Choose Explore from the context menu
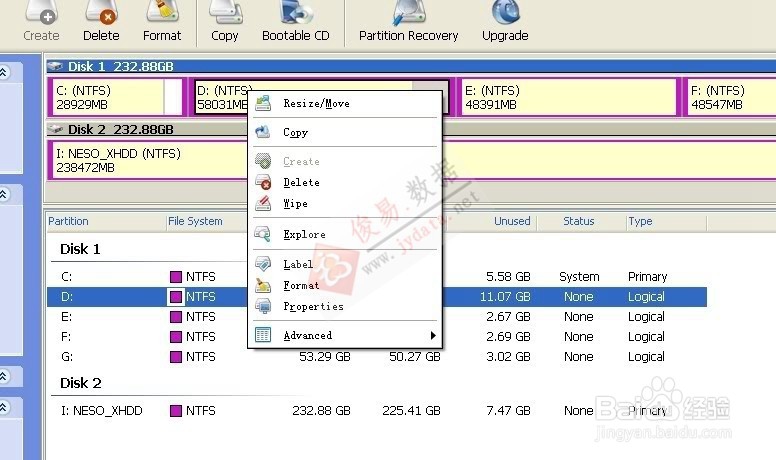 [x=345, y=234]
